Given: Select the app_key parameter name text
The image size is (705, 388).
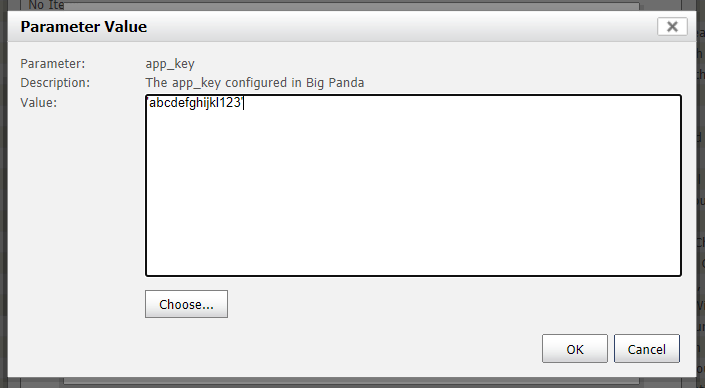Looking at the screenshot, I should pyautogui.click(x=170, y=64).
